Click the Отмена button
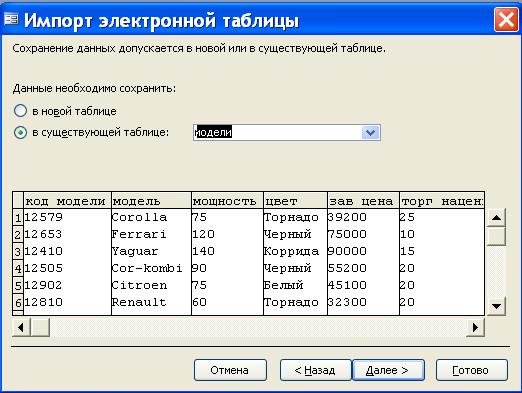 [230, 370]
